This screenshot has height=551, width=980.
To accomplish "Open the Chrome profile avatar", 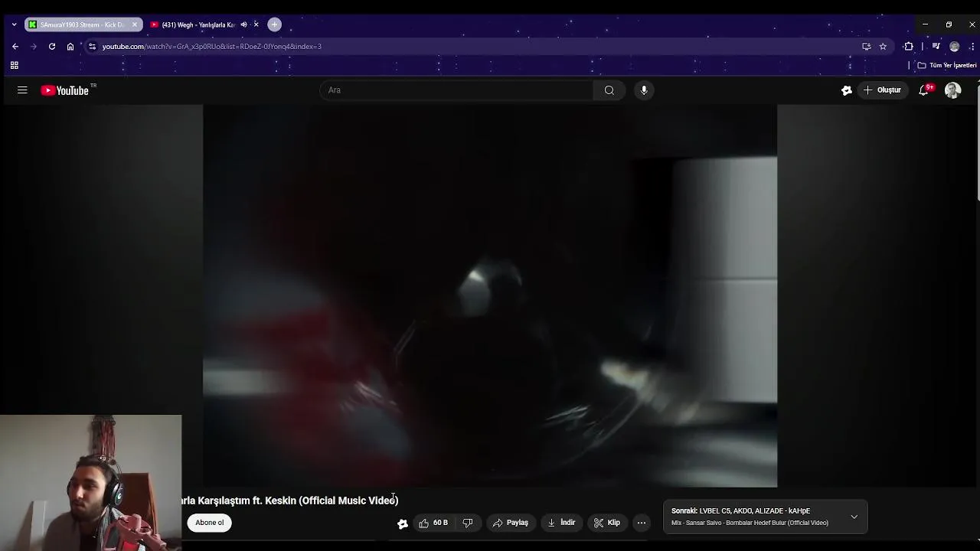I will pos(954,47).
